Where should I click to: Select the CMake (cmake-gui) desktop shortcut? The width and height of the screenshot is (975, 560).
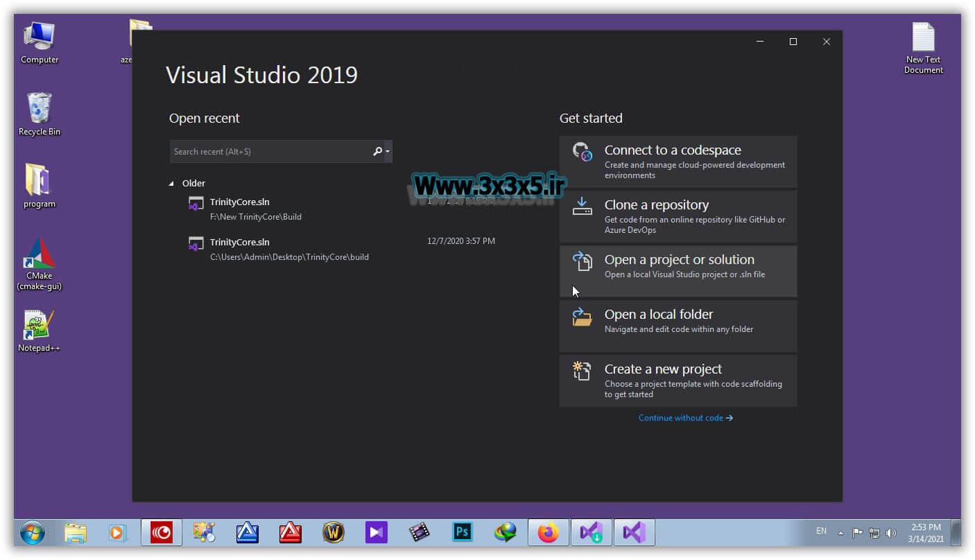pos(40,263)
